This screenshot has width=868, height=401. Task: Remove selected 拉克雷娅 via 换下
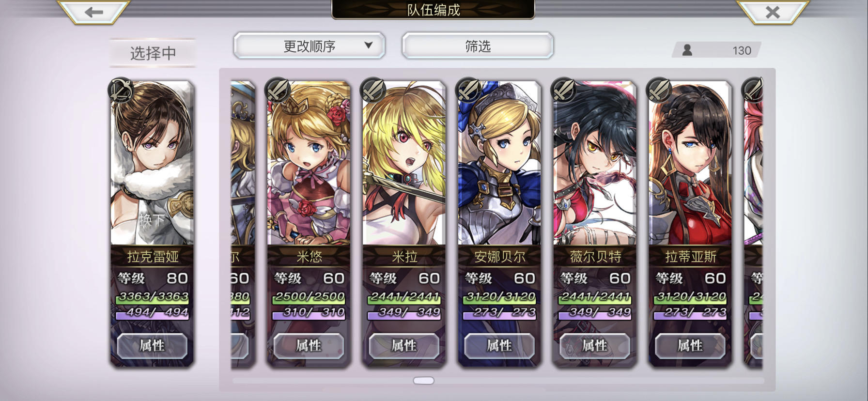point(152,221)
